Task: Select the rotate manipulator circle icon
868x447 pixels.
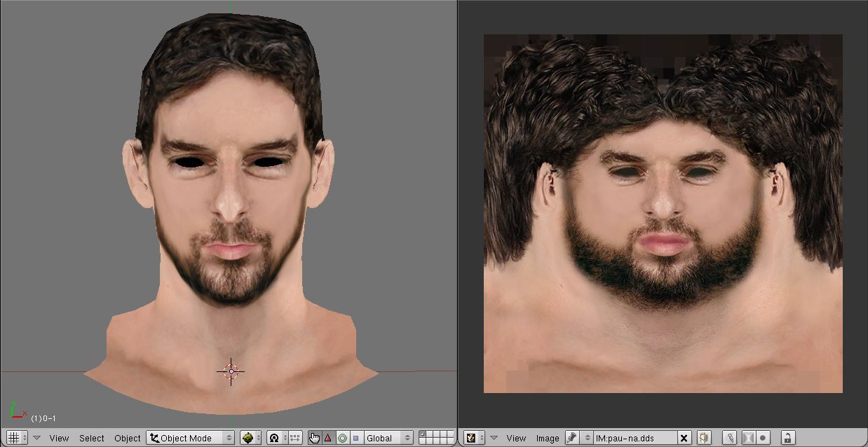Action: point(342,438)
